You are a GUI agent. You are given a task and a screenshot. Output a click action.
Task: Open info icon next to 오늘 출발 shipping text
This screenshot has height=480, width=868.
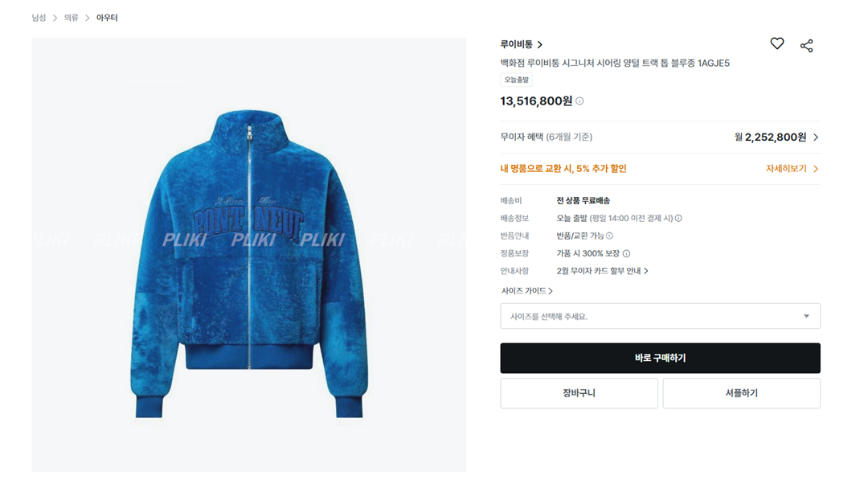point(678,218)
